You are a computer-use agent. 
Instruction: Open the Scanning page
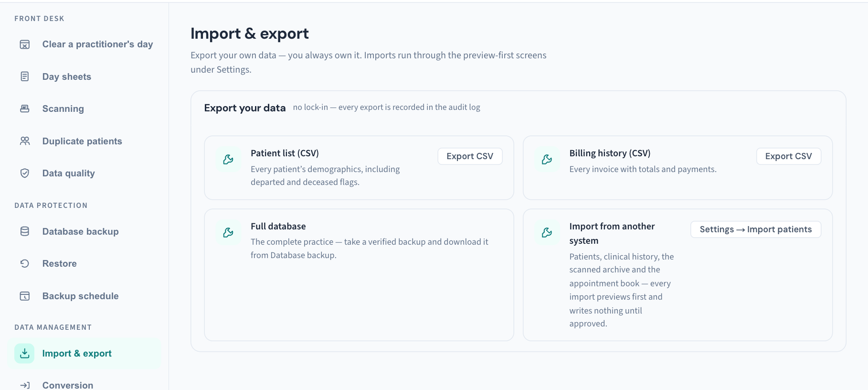(x=85, y=108)
